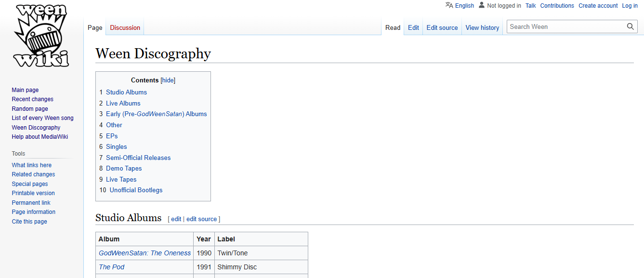Open the Edit tab

click(x=413, y=27)
